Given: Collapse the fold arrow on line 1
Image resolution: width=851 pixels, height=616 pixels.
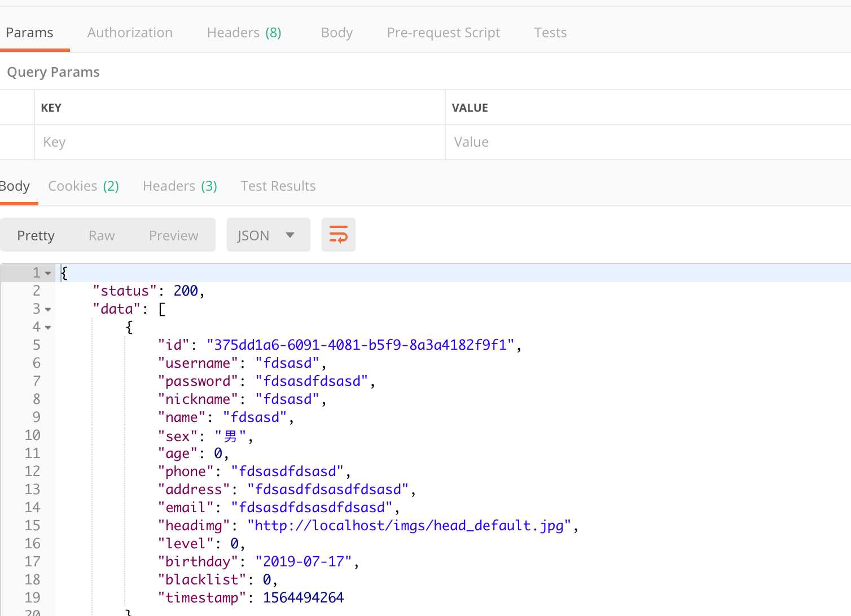Looking at the screenshot, I should tap(48, 274).
